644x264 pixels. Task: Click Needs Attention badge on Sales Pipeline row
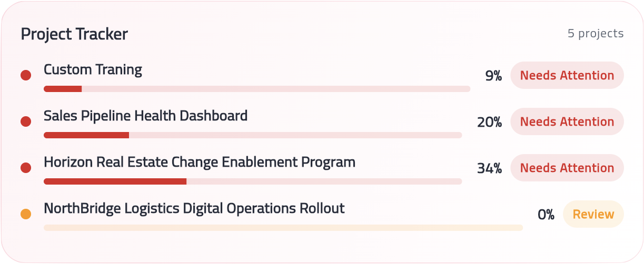coord(567,122)
